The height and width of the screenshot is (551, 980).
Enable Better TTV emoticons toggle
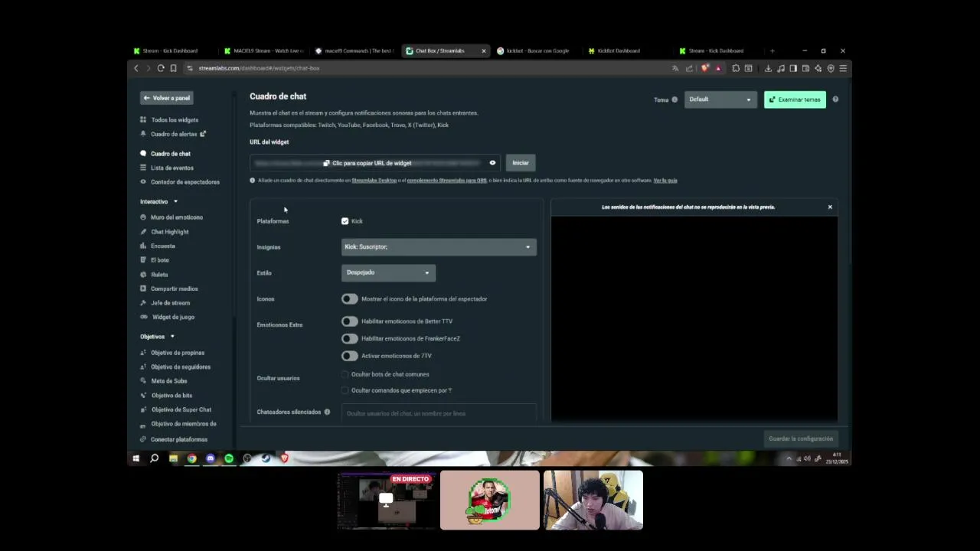click(349, 321)
